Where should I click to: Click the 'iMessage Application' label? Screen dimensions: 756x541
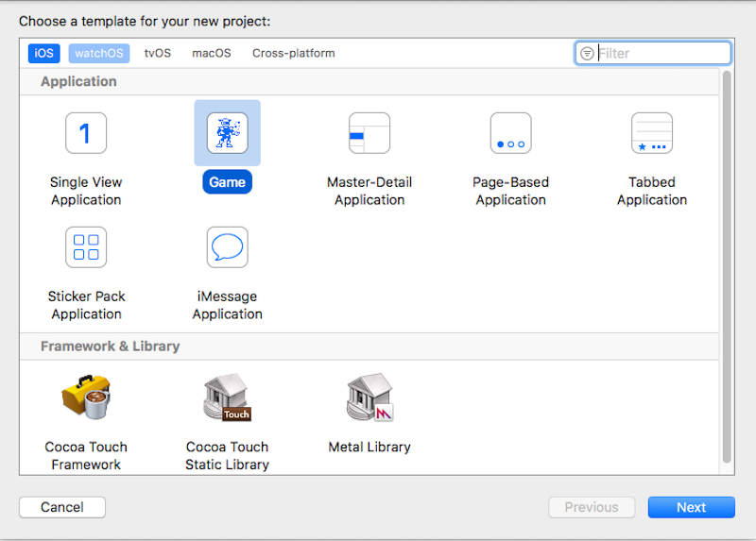[x=227, y=305]
